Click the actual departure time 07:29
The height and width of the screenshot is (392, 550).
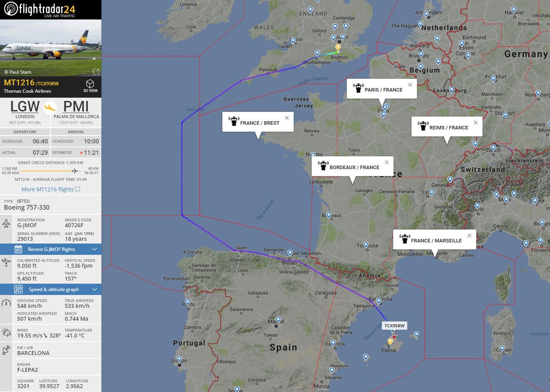[40, 152]
